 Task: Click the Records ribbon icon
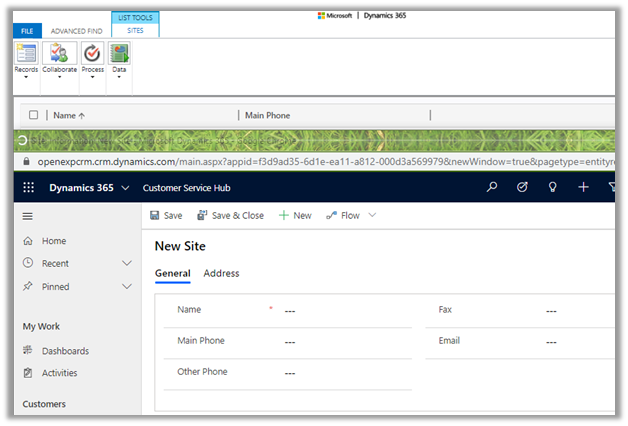27,54
